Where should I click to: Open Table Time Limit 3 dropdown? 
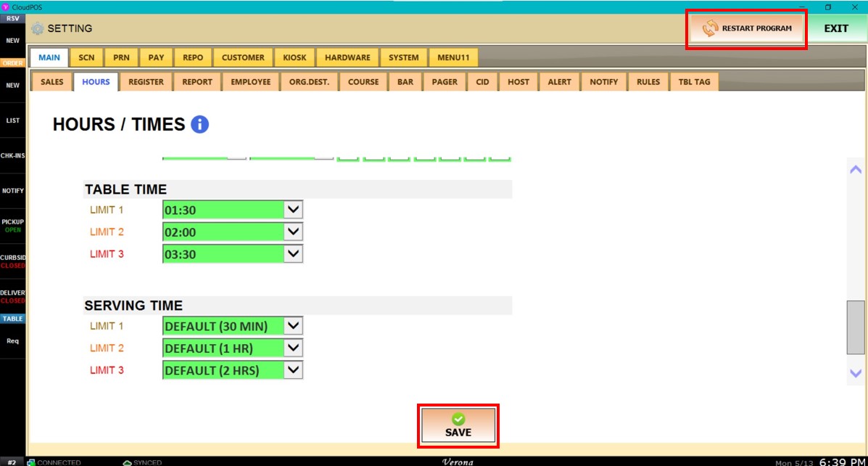pos(293,254)
